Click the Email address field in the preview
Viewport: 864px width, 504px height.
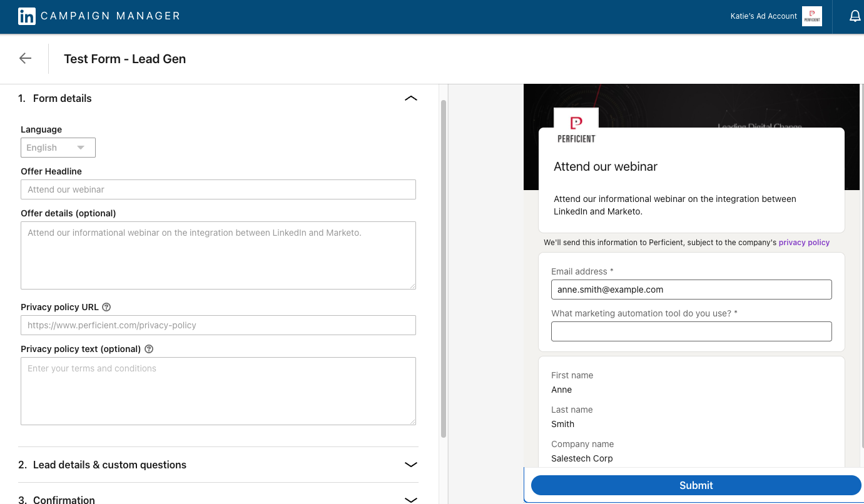pos(691,290)
